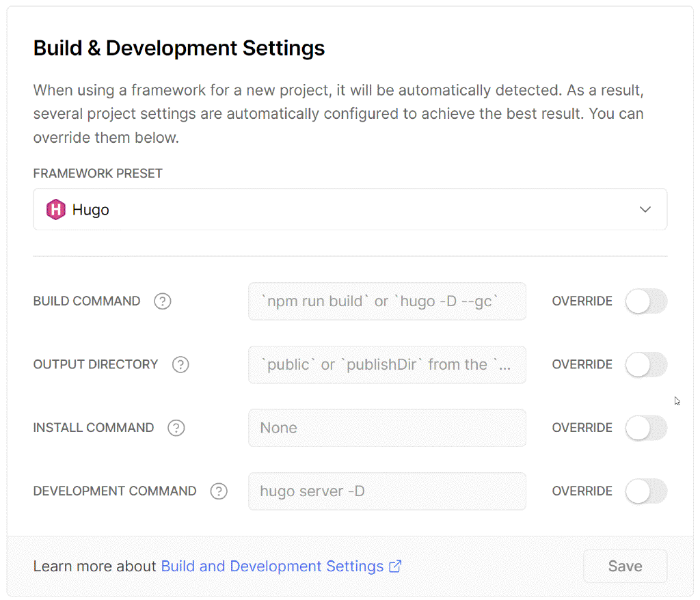Enable override for Development Command
The width and height of the screenshot is (700, 600).
646,491
